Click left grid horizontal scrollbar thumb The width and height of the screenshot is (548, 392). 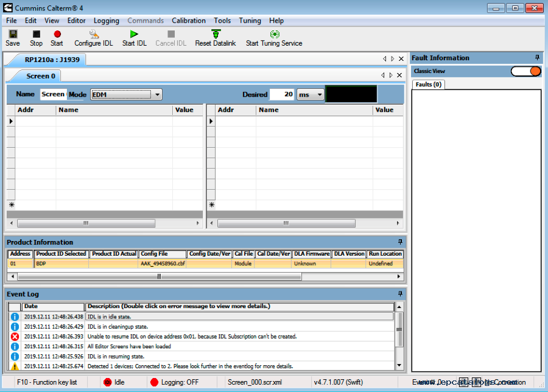click(86, 223)
